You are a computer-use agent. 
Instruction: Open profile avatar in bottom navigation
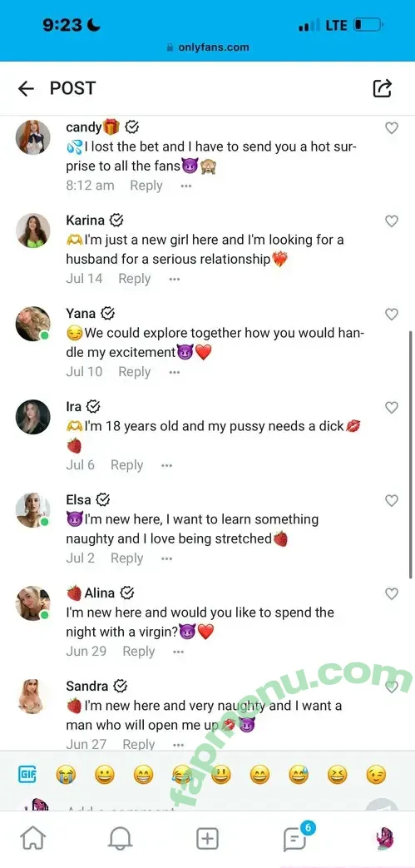(384, 839)
